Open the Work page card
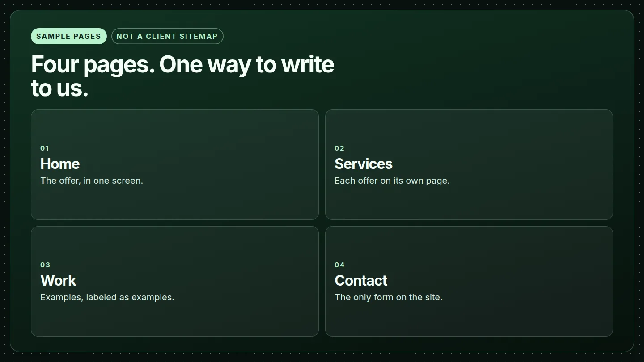 (x=175, y=281)
